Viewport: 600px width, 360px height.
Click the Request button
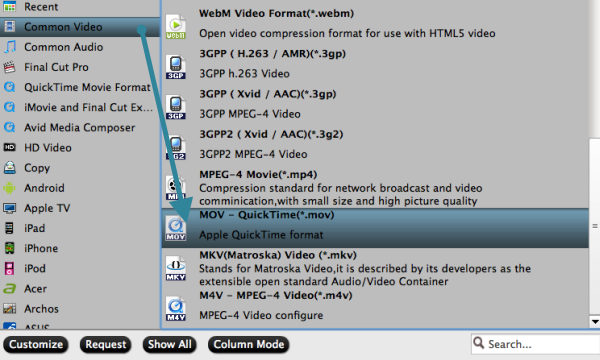[x=106, y=344]
